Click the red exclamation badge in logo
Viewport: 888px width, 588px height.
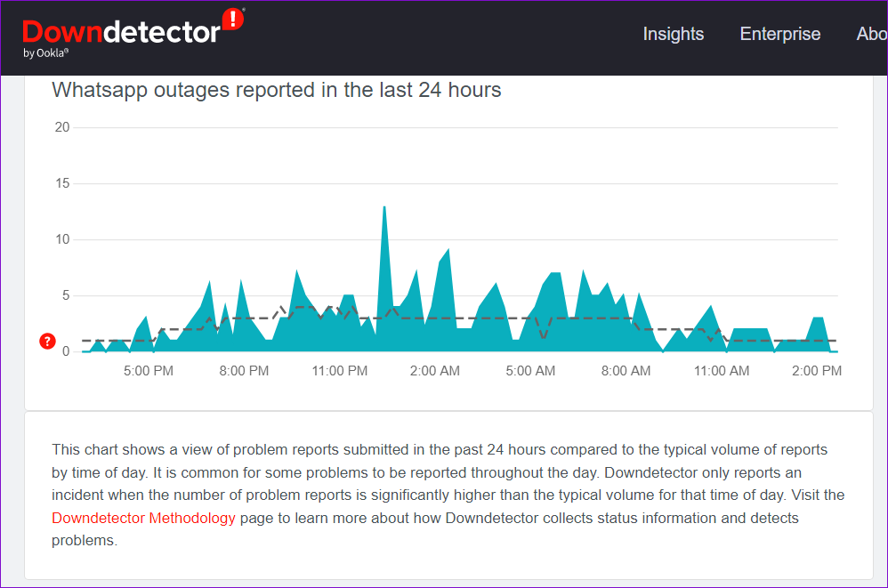coord(233,20)
